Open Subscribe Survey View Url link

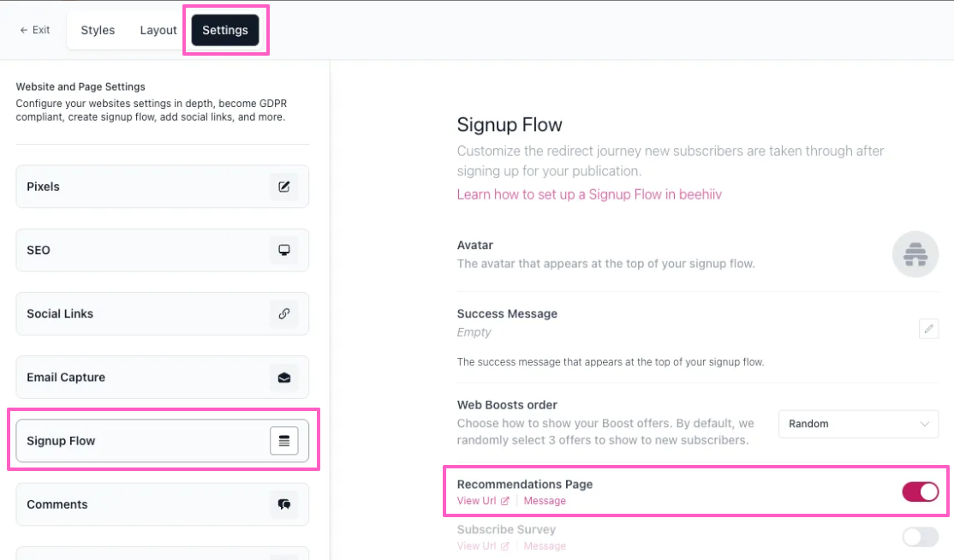pos(483,545)
